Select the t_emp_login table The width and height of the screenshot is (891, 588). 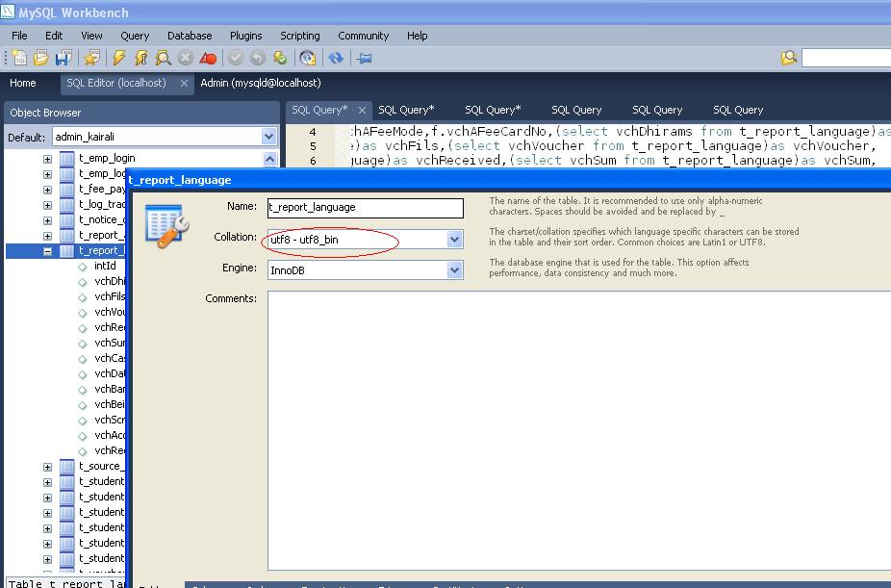click(107, 159)
